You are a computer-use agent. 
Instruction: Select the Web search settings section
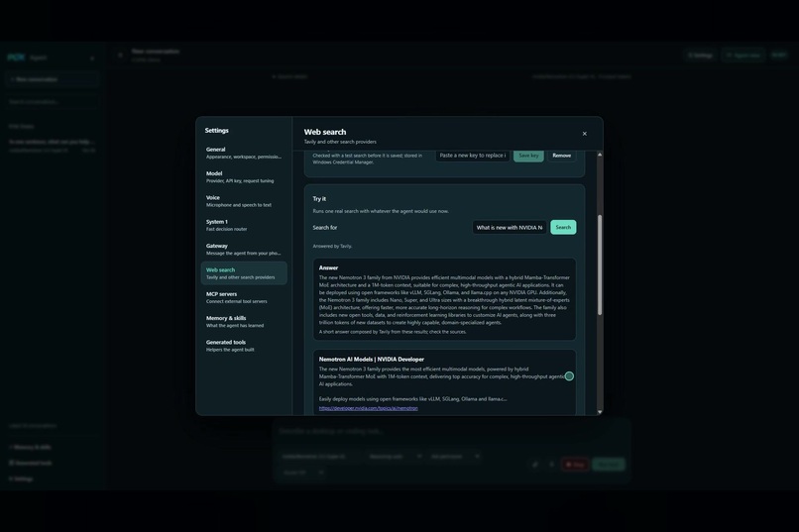pyautogui.click(x=244, y=273)
